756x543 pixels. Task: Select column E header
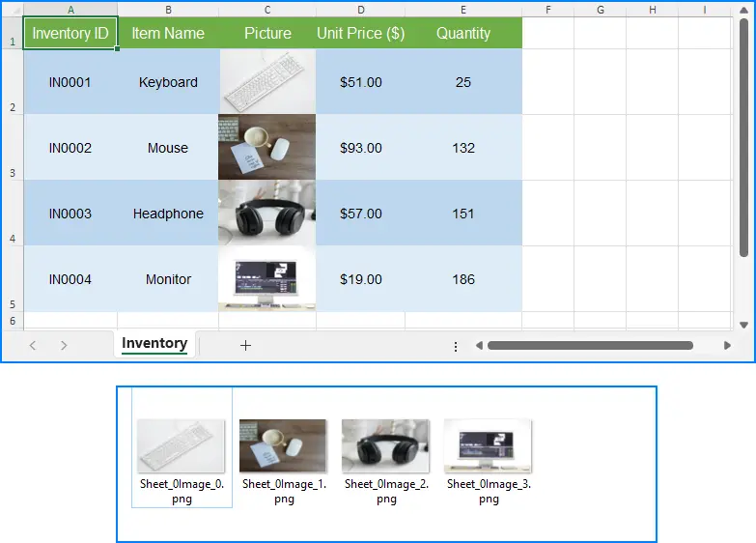(463, 10)
